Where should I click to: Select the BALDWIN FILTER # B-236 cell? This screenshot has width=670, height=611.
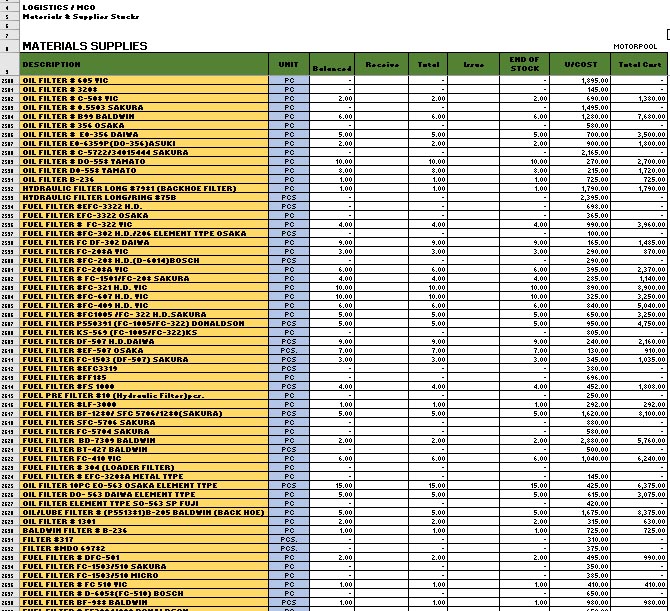pos(144,530)
